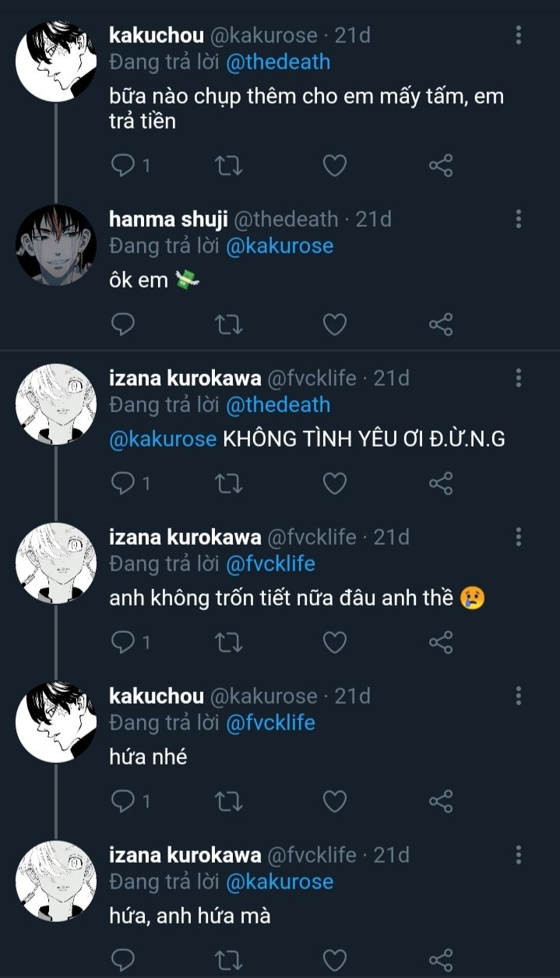Share hanma shuji's "ôk em" tweet
The image size is (560, 978).
click(x=441, y=324)
